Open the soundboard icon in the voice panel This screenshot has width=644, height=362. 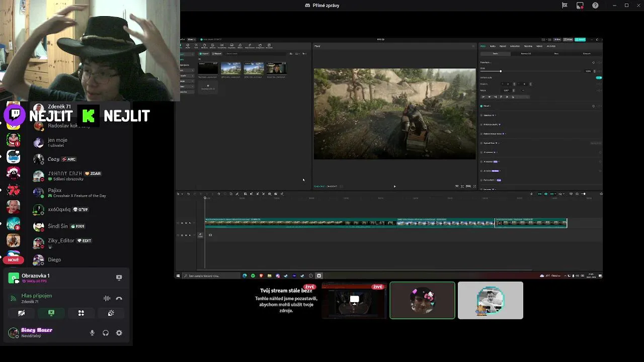111,313
